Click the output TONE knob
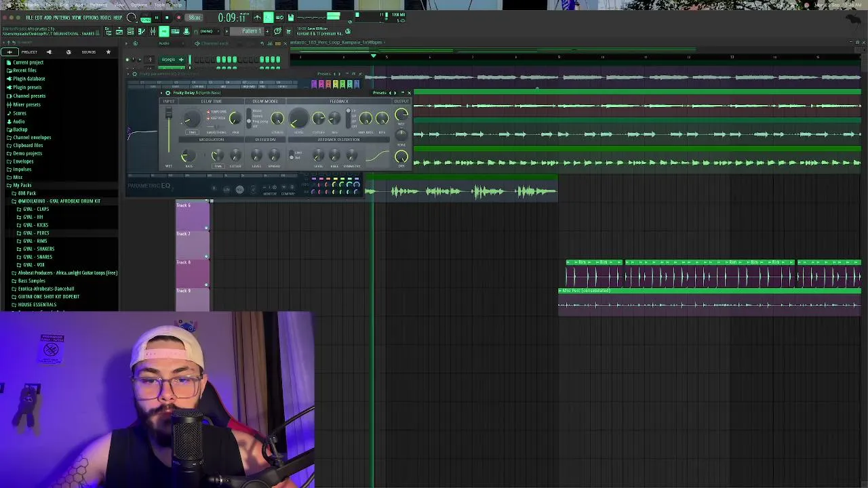Screen dimensions: 868x488 [401, 134]
